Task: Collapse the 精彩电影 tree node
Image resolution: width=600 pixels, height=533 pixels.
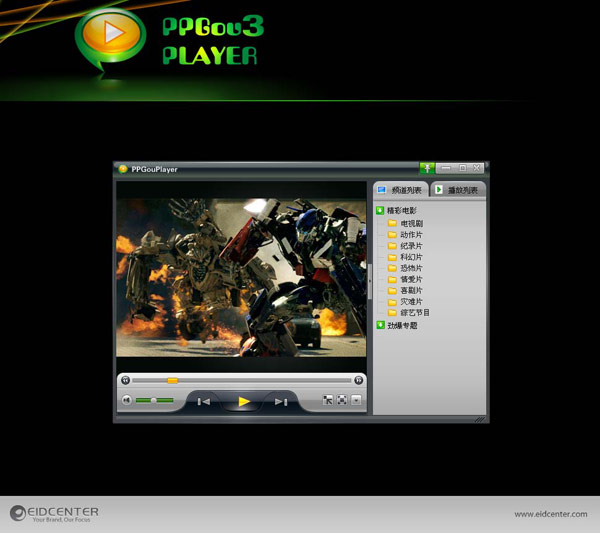Action: 380,210
